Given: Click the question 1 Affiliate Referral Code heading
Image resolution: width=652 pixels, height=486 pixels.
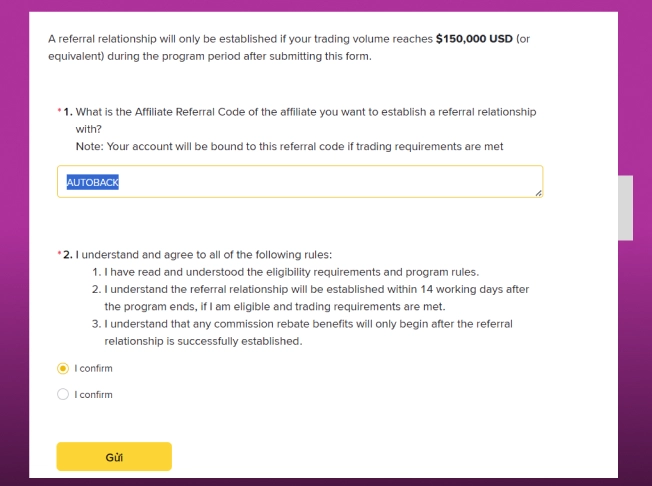Looking at the screenshot, I should tap(300, 112).
